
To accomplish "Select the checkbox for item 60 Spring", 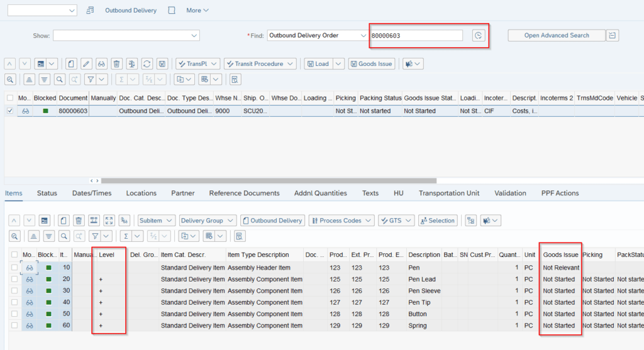I will (14, 325).
